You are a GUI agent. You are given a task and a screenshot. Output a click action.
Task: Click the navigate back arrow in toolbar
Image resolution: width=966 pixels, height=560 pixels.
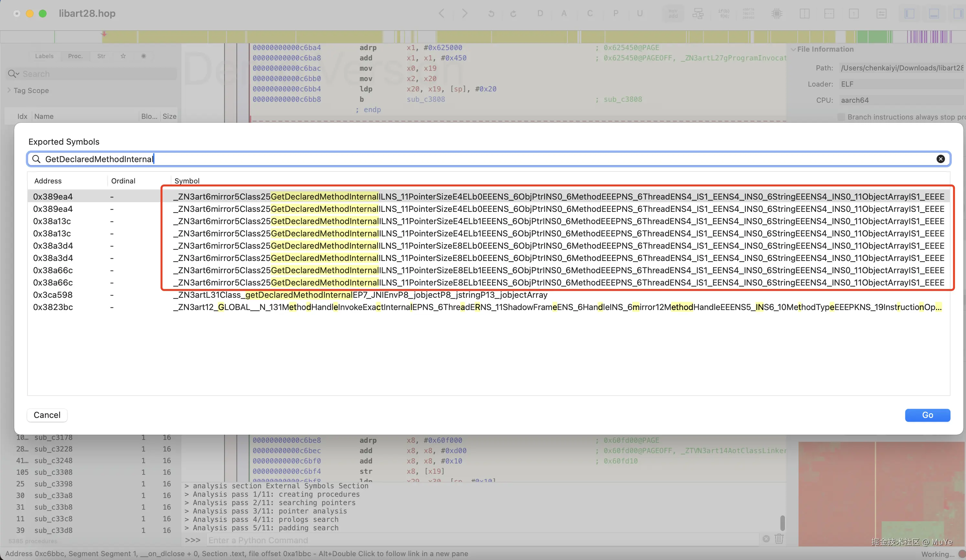click(442, 14)
